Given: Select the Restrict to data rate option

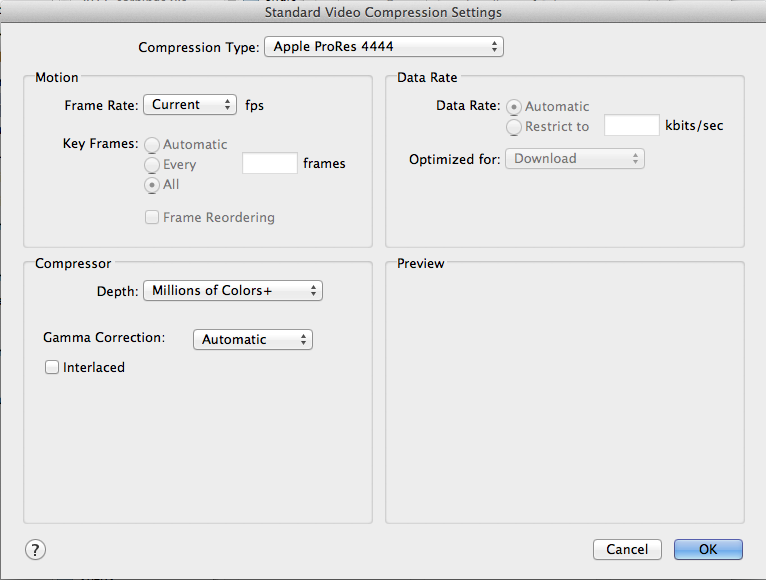Looking at the screenshot, I should coord(515,127).
